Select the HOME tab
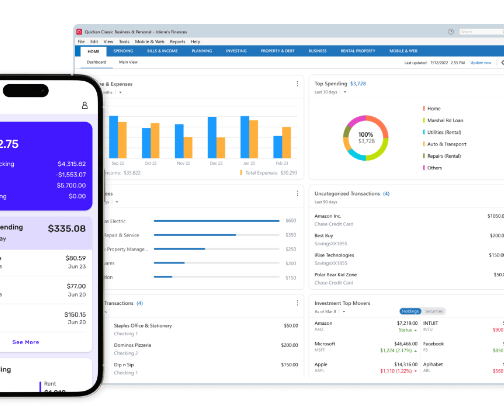Image resolution: width=504 pixels, height=406 pixels. point(93,51)
